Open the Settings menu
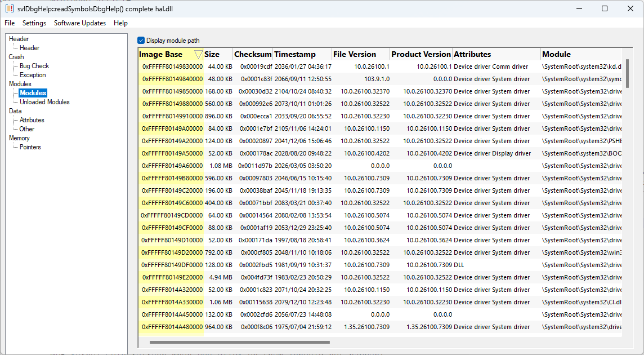 click(34, 23)
